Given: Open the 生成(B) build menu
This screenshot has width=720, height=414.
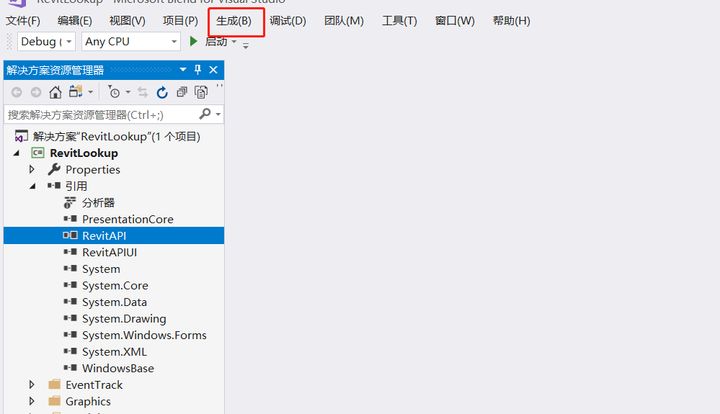Looking at the screenshot, I should pos(234,21).
